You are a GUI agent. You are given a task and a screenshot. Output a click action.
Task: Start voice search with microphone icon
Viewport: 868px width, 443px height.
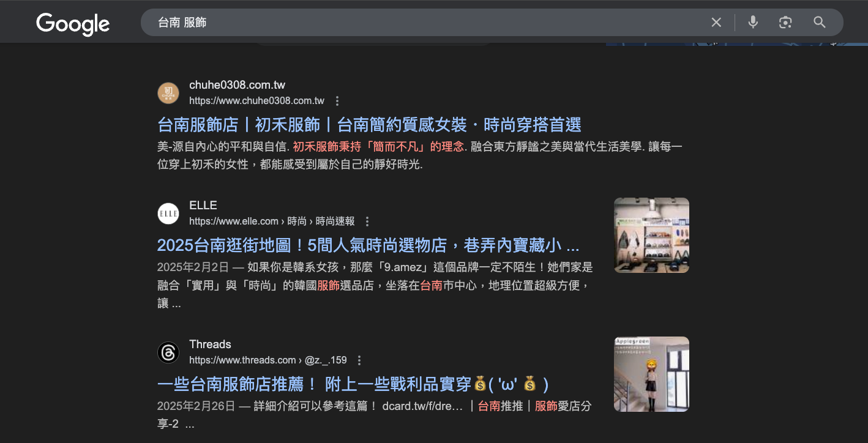tap(753, 23)
